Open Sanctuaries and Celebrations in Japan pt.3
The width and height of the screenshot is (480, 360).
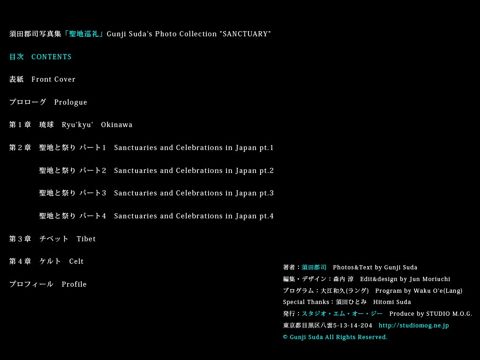(x=156, y=193)
